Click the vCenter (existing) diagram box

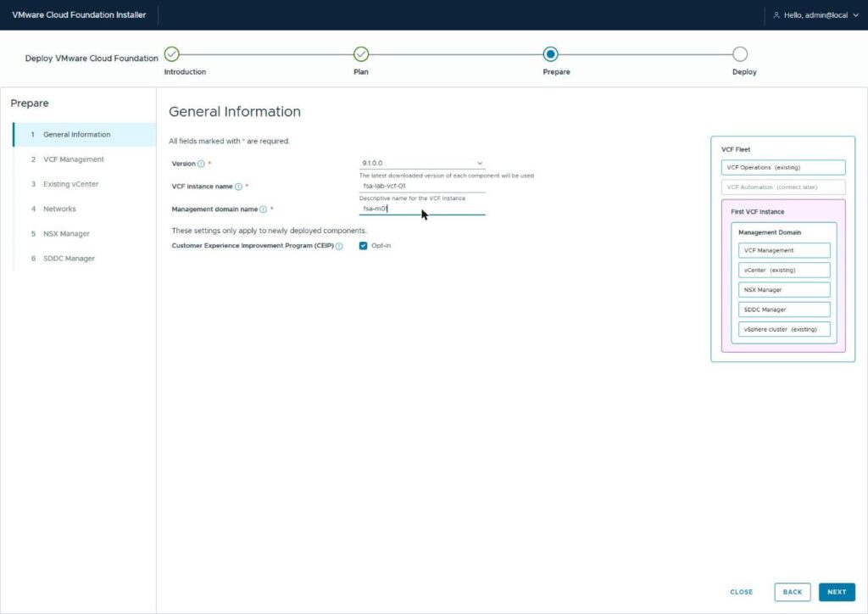coord(784,271)
